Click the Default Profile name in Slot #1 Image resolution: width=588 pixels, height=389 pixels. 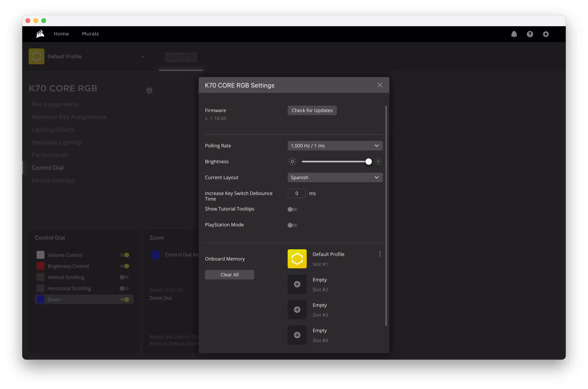coord(328,254)
